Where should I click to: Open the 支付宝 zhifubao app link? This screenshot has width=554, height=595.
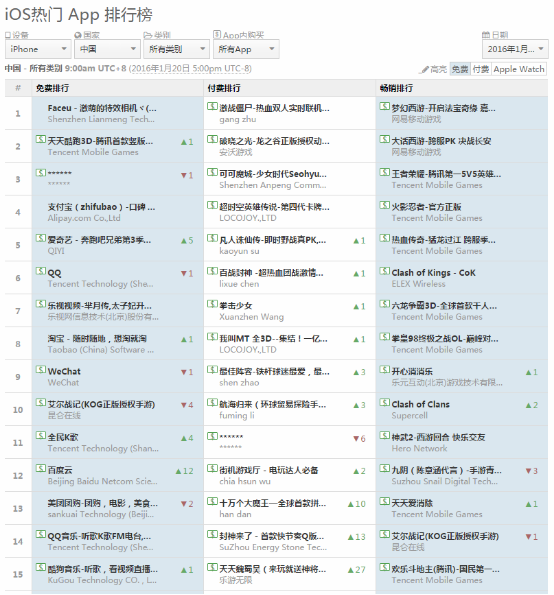tap(101, 207)
